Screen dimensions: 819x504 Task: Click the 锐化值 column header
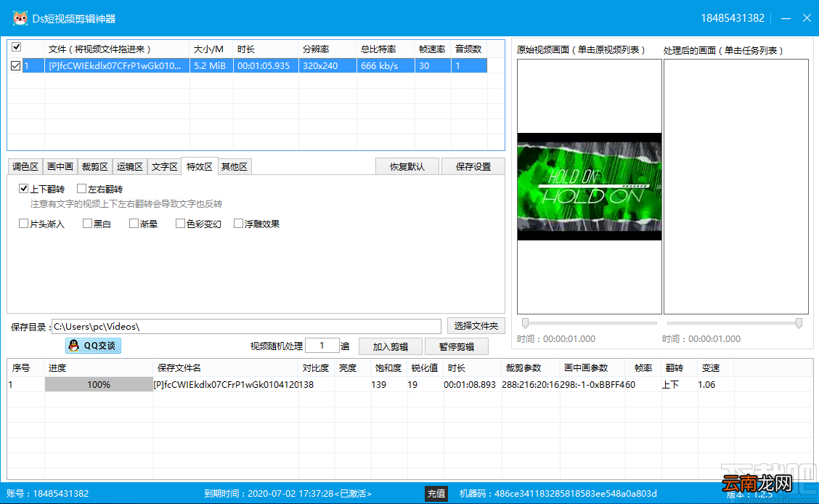coord(425,368)
